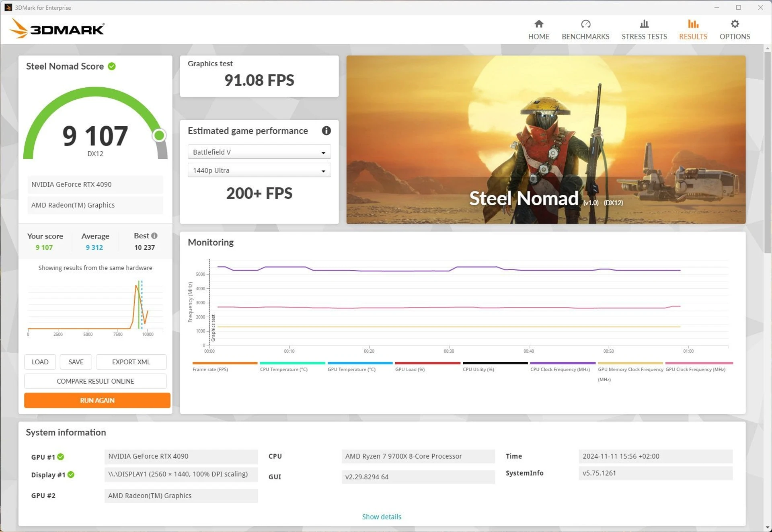
Task: Click the 200+ FPS estimate
Action: [259, 193]
